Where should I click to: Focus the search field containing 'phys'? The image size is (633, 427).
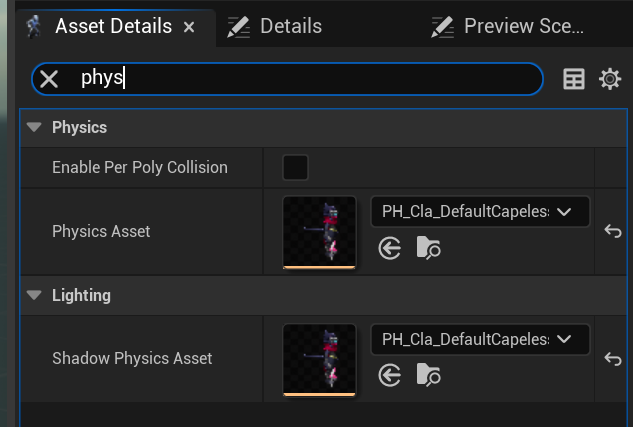click(x=299, y=79)
